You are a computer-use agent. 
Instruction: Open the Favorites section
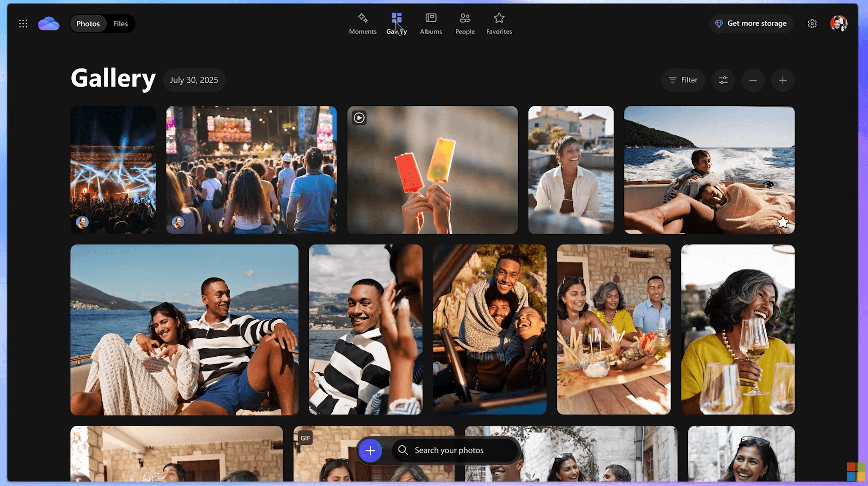point(499,24)
